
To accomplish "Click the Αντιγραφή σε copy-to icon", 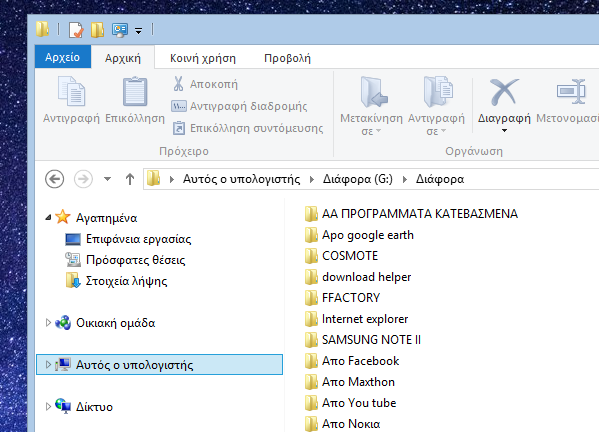I will [x=438, y=92].
